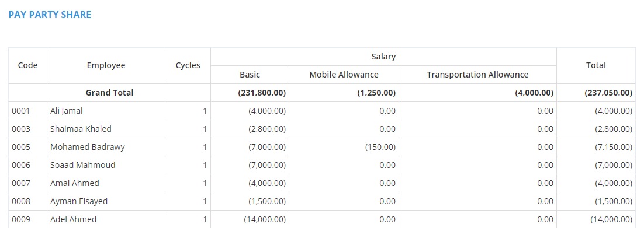Select the Code column header
Screen dimensions: 644x228
[28, 66]
